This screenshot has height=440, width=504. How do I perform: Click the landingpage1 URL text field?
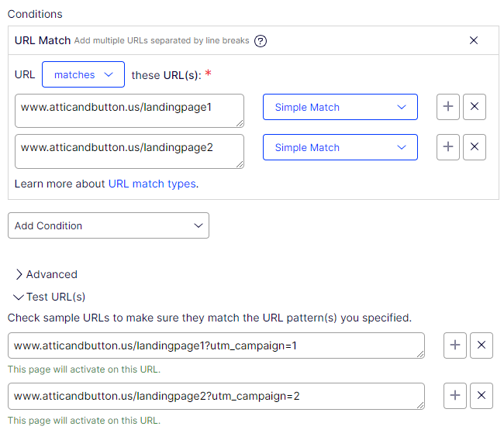129,110
